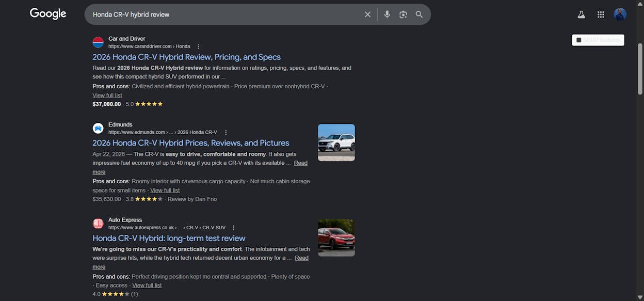This screenshot has height=301, width=644.
Task: Click the 5.0 star rating
Action: (144, 104)
